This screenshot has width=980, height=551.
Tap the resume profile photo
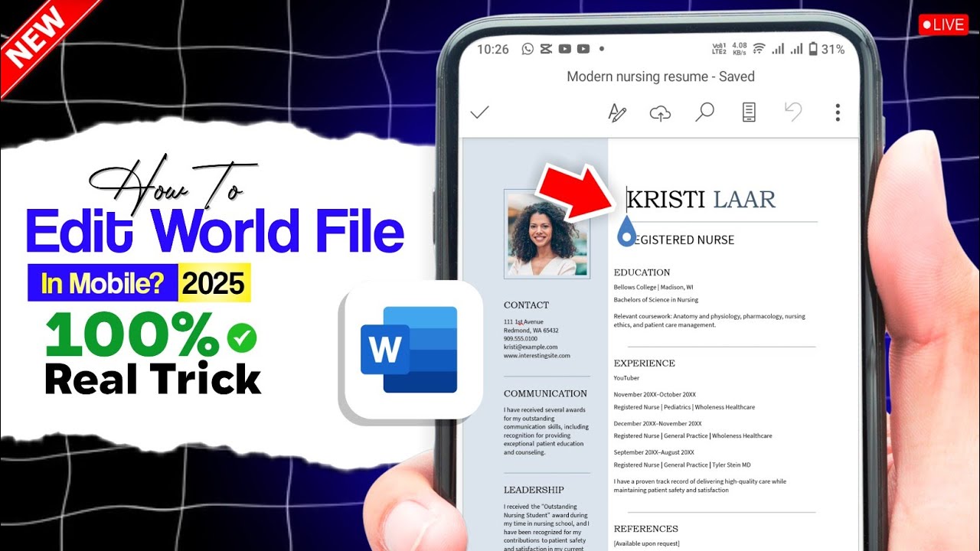point(546,233)
